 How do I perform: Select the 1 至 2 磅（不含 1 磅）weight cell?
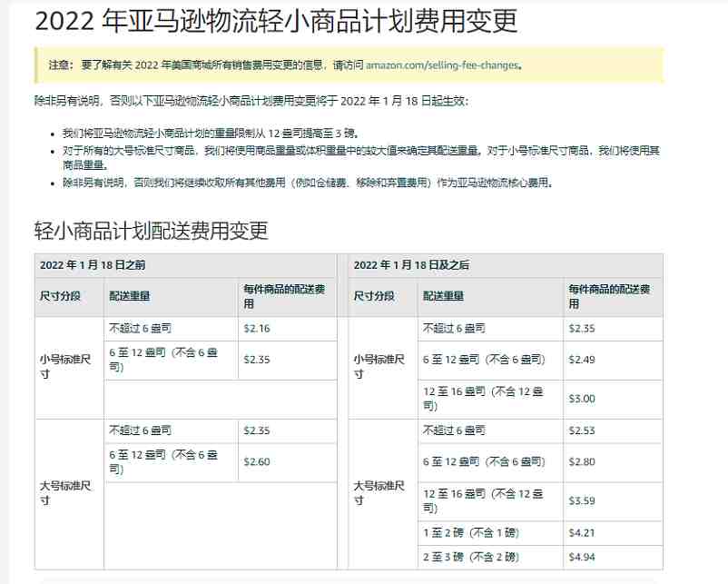click(470, 533)
